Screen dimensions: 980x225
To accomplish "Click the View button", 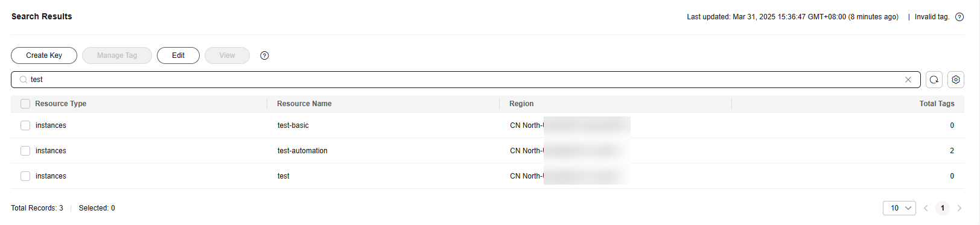I will 227,55.
